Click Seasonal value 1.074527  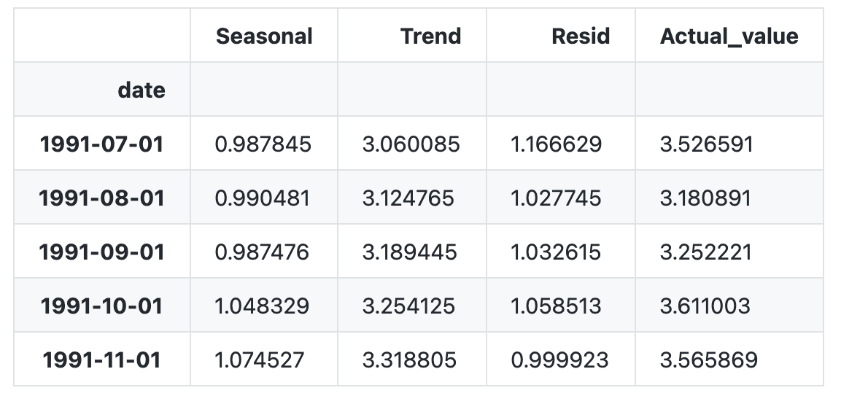coord(260,360)
